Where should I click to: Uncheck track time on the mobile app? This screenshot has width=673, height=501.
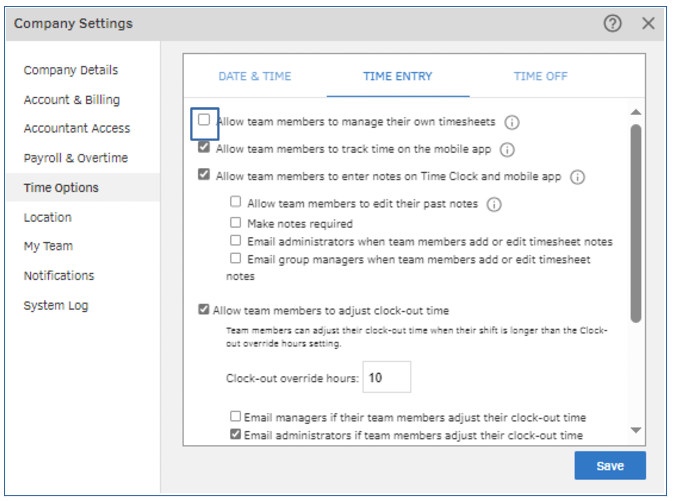(x=204, y=148)
